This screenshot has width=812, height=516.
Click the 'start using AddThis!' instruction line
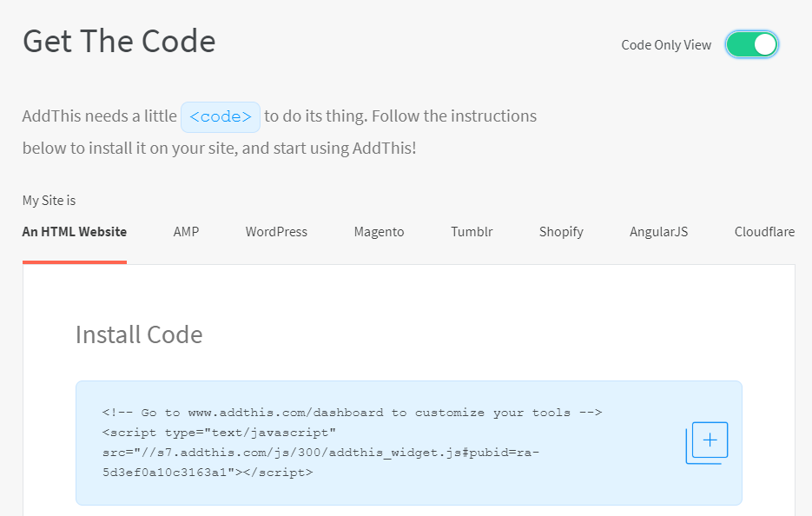[220, 149]
